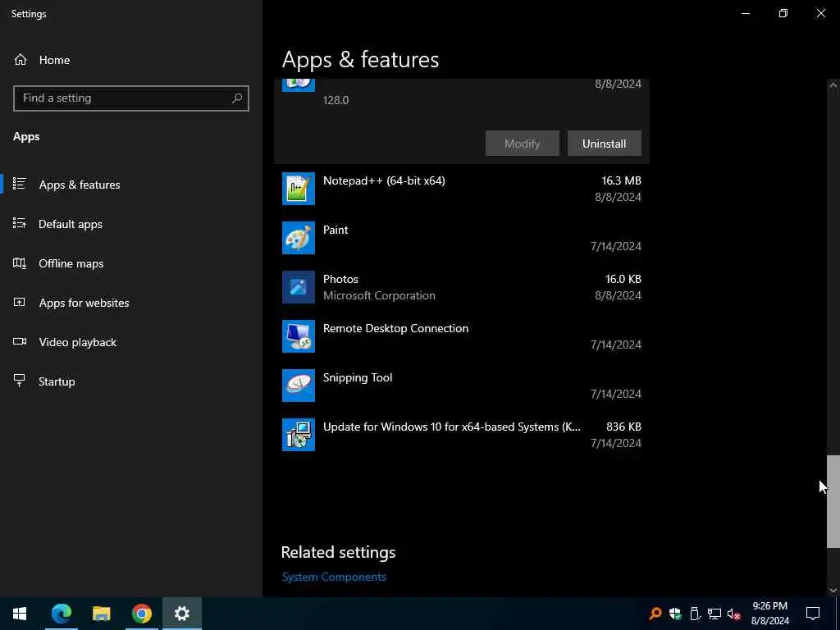Image resolution: width=840 pixels, height=630 pixels.
Task: Open the taskbar clock showing 9:26 PM
Action: 769,614
